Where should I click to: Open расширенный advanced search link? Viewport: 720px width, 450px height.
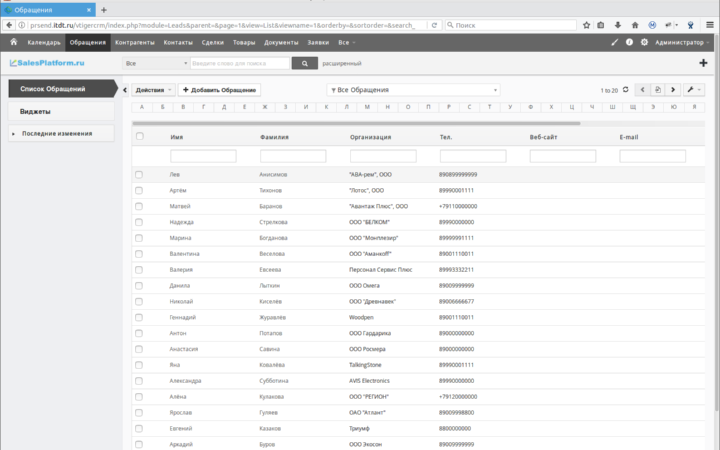342,63
